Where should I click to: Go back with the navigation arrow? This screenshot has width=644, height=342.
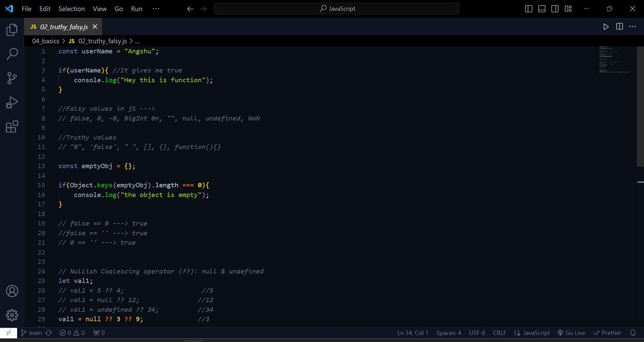pyautogui.click(x=190, y=9)
